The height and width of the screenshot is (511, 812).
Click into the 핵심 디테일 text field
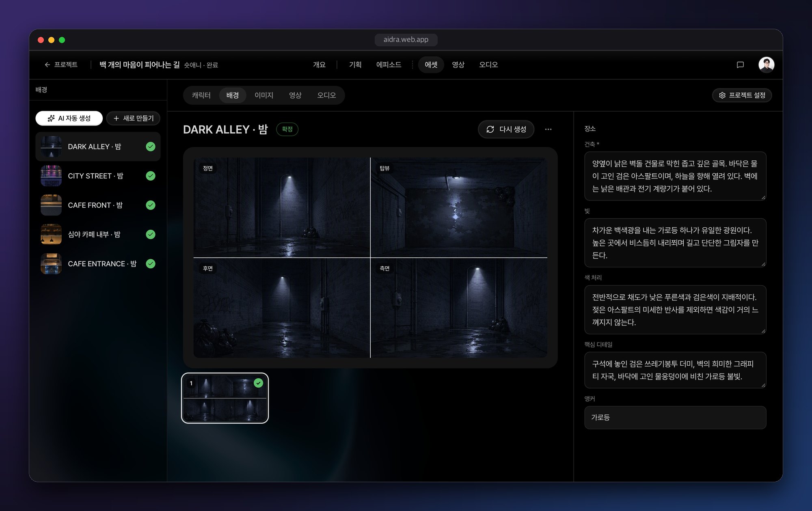[x=675, y=370]
